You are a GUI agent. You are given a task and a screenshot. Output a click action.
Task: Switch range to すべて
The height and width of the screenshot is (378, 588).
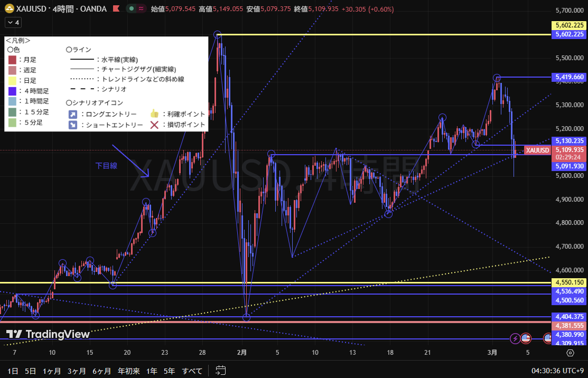(192, 371)
